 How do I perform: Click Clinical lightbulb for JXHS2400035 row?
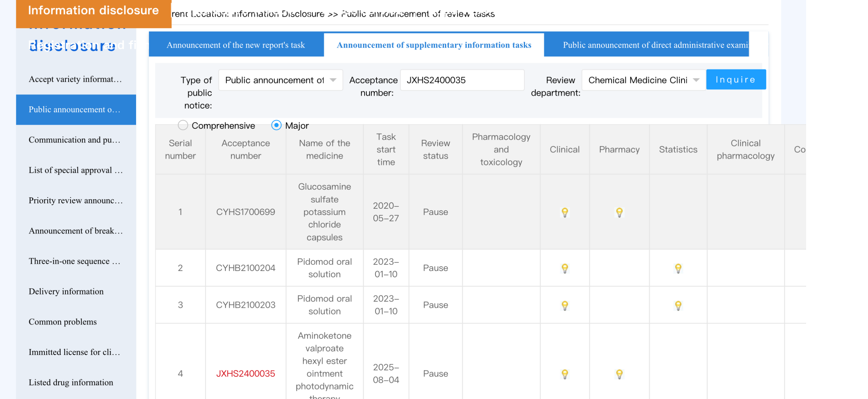[565, 374]
